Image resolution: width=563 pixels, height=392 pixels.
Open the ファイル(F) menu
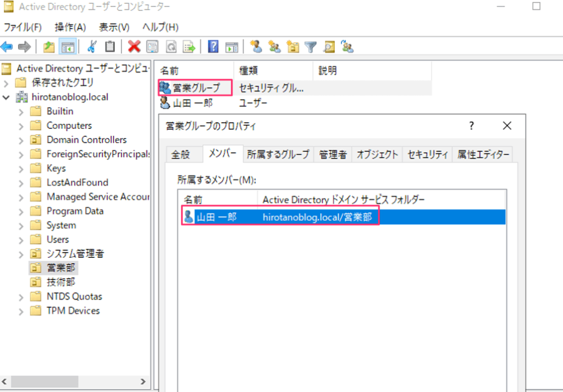tap(23, 27)
